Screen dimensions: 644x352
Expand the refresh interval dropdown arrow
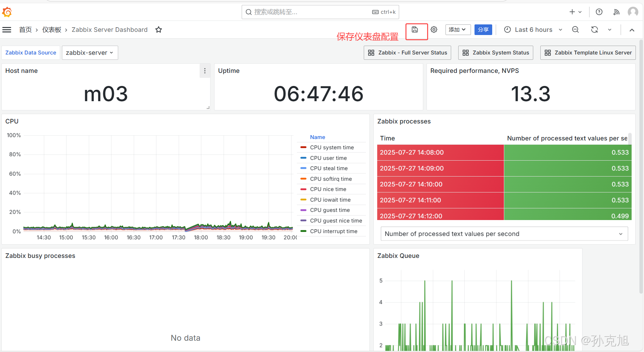(610, 30)
